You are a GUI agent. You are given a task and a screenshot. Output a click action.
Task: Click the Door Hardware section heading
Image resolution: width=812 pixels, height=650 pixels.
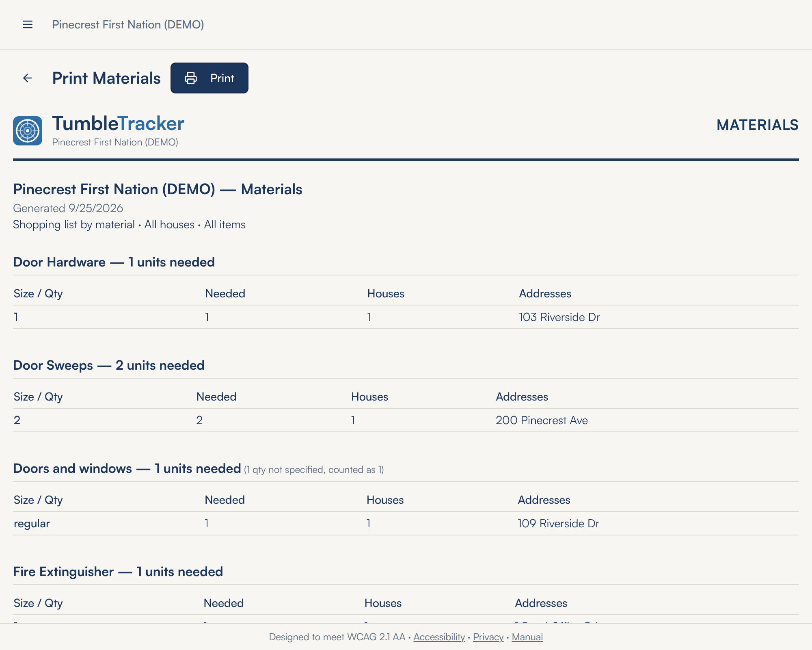tap(114, 262)
